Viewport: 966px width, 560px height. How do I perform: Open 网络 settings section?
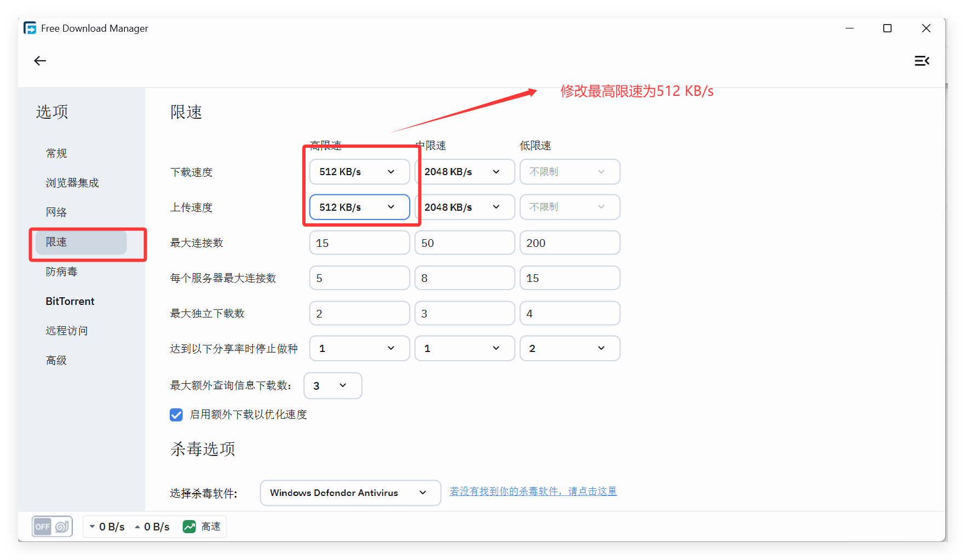(56, 212)
